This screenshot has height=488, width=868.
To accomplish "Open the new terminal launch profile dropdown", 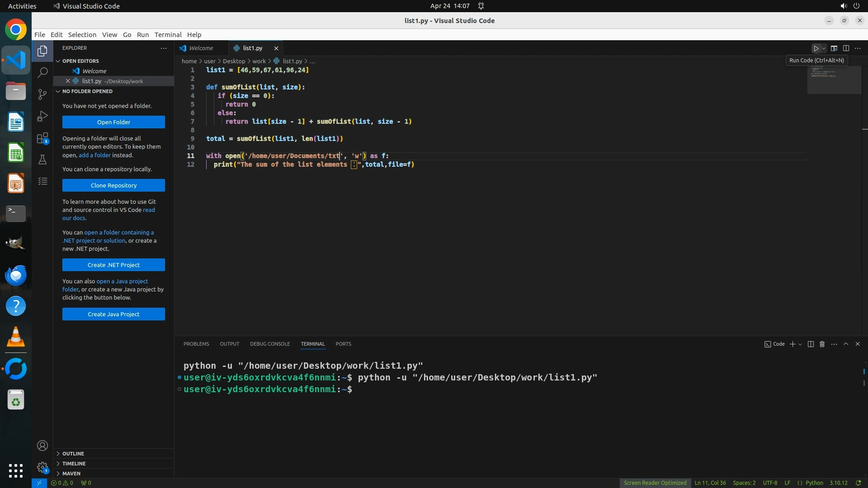I will (801, 344).
